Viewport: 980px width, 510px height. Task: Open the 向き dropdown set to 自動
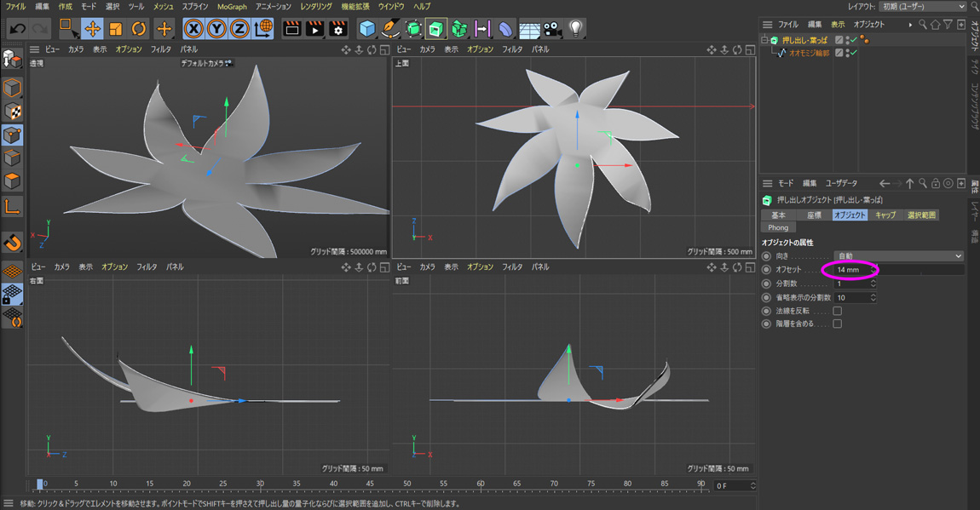(x=898, y=255)
